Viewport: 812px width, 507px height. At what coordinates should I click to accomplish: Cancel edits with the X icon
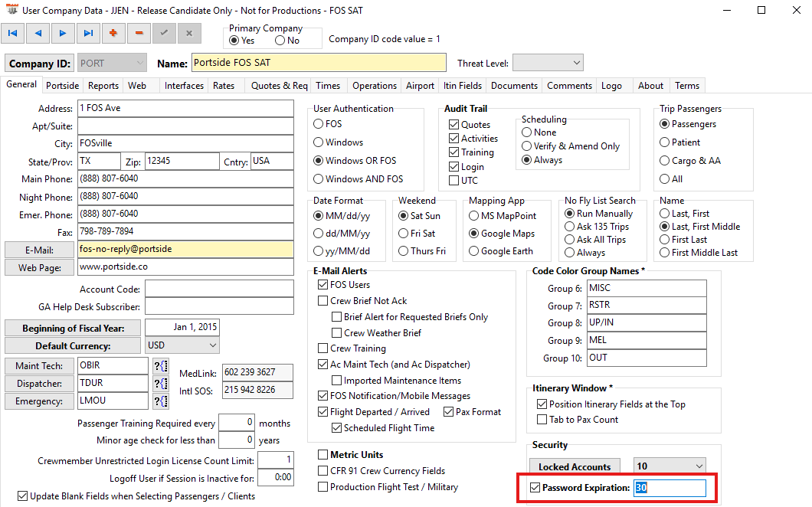click(189, 33)
